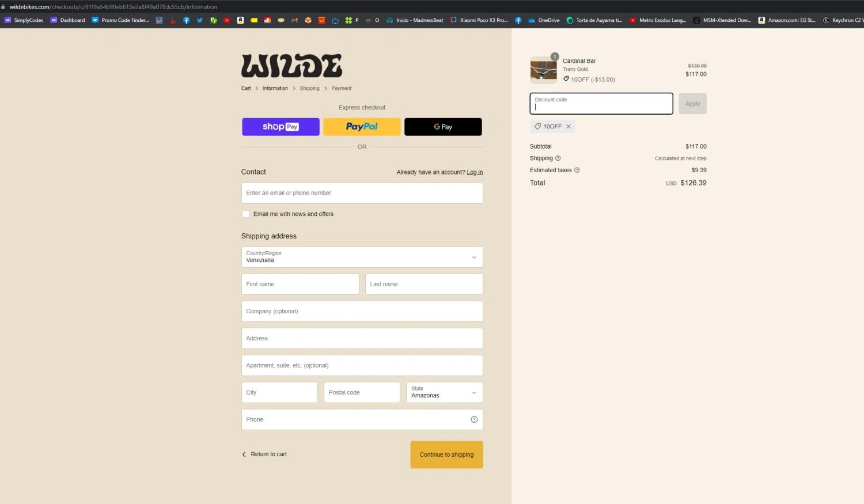
Task: Click Continue to shipping button
Action: [446, 454]
